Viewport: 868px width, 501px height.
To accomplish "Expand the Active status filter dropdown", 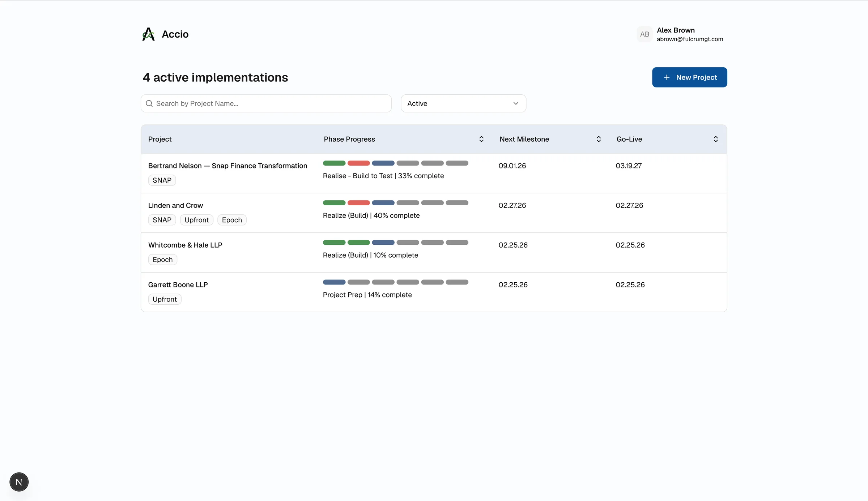I will (463, 104).
